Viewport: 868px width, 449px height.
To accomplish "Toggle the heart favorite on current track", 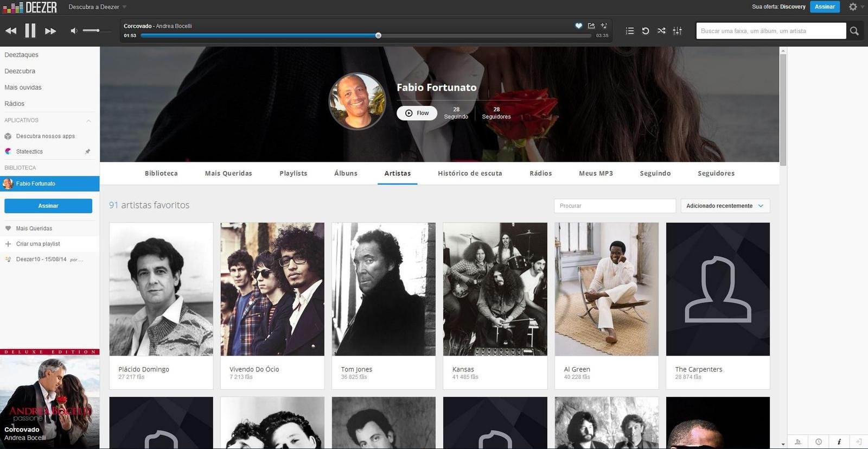I will click(x=578, y=26).
